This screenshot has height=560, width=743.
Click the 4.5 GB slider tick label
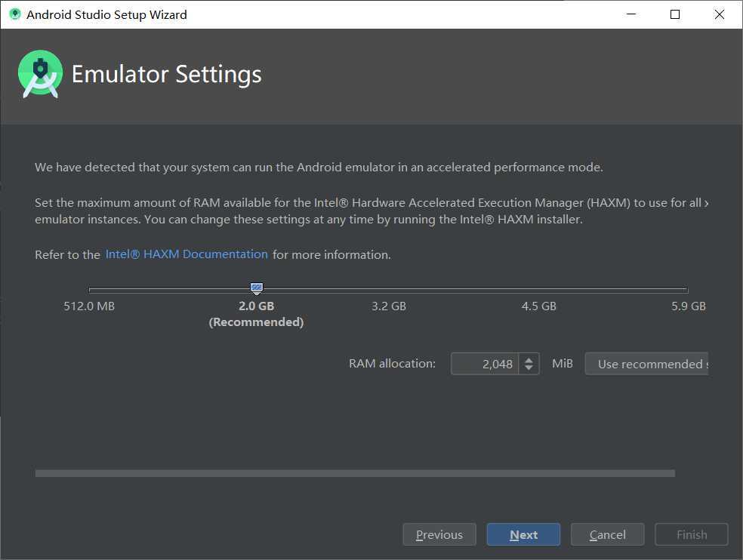click(x=539, y=306)
